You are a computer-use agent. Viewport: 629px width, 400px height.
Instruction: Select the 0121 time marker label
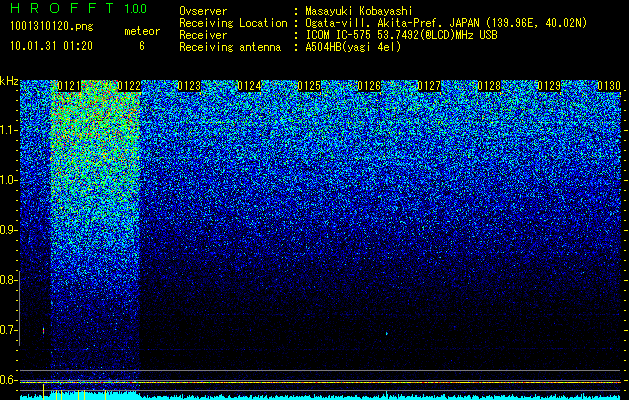pyautogui.click(x=69, y=86)
